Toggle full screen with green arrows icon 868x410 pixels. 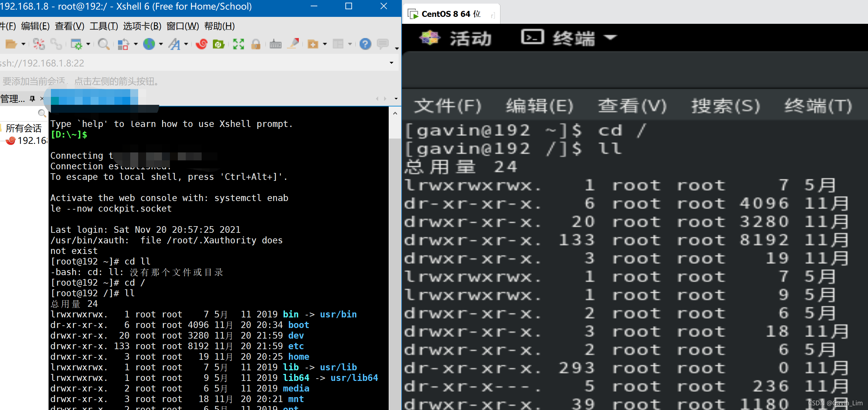click(x=239, y=44)
